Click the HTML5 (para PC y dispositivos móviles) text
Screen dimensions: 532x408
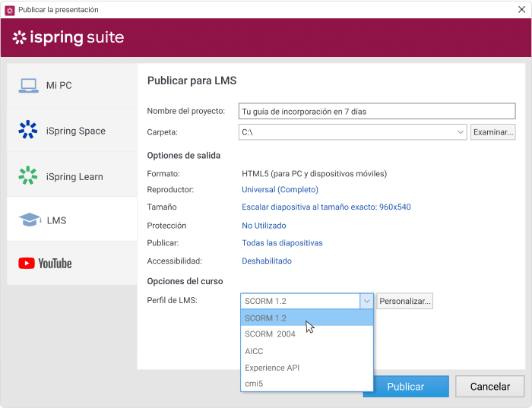click(x=314, y=174)
